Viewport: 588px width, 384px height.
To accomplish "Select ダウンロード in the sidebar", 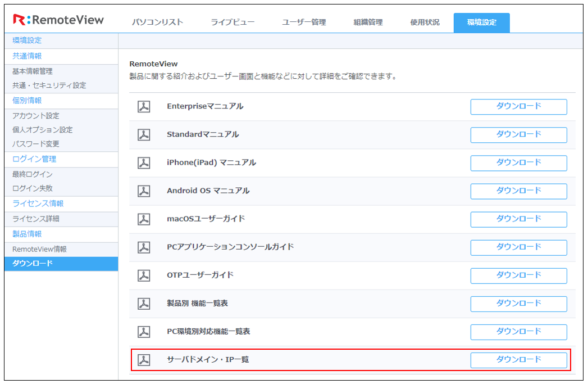I will 61,264.
